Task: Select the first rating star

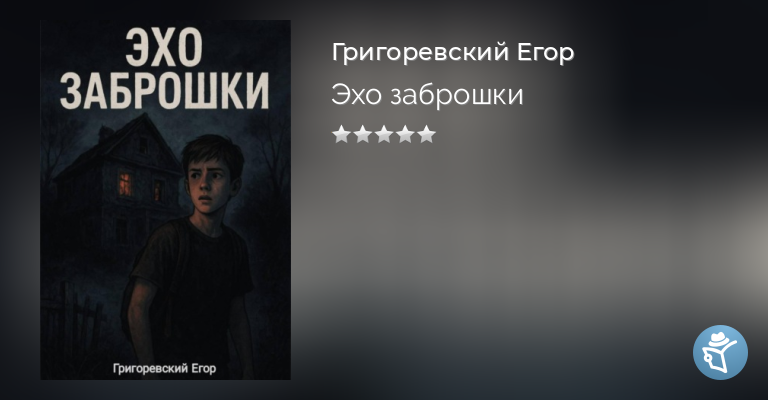Action: (x=341, y=134)
